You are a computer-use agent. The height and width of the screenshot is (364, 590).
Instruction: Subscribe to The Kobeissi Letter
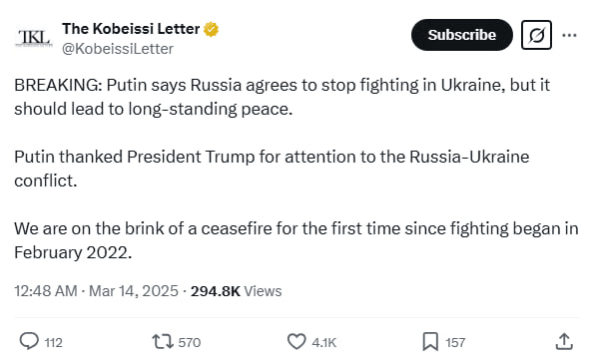[461, 35]
